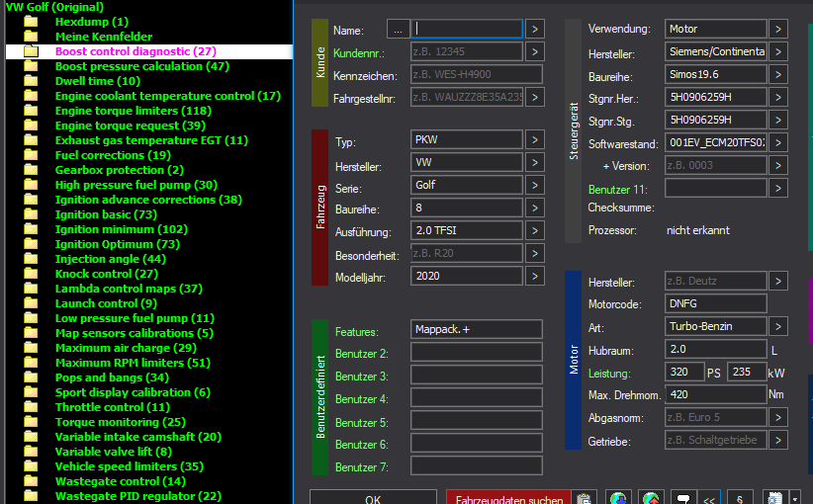The width and height of the screenshot is (813, 504).
Task: Click the folder icon beside Fuel corrections (19)
Action: pos(31,155)
